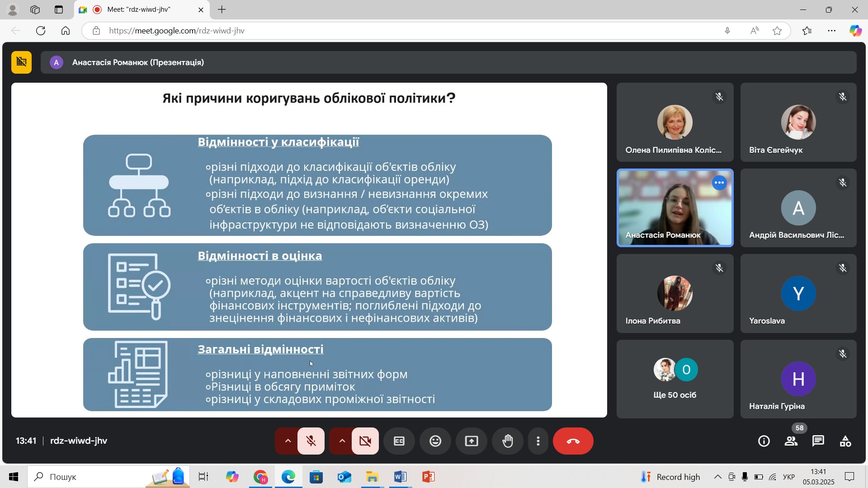Open options on Анастасія Романюк's video tile
Image resolution: width=868 pixels, height=488 pixels.
719,183
